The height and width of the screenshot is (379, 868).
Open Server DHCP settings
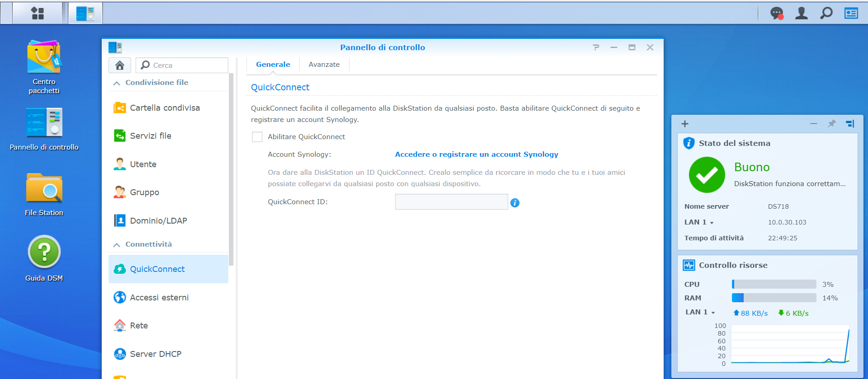pyautogui.click(x=168, y=354)
